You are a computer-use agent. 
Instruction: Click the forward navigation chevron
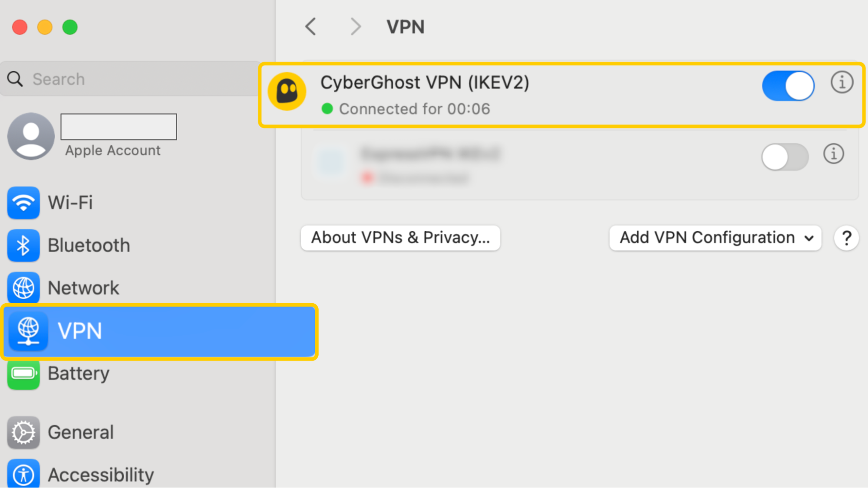pyautogui.click(x=355, y=26)
